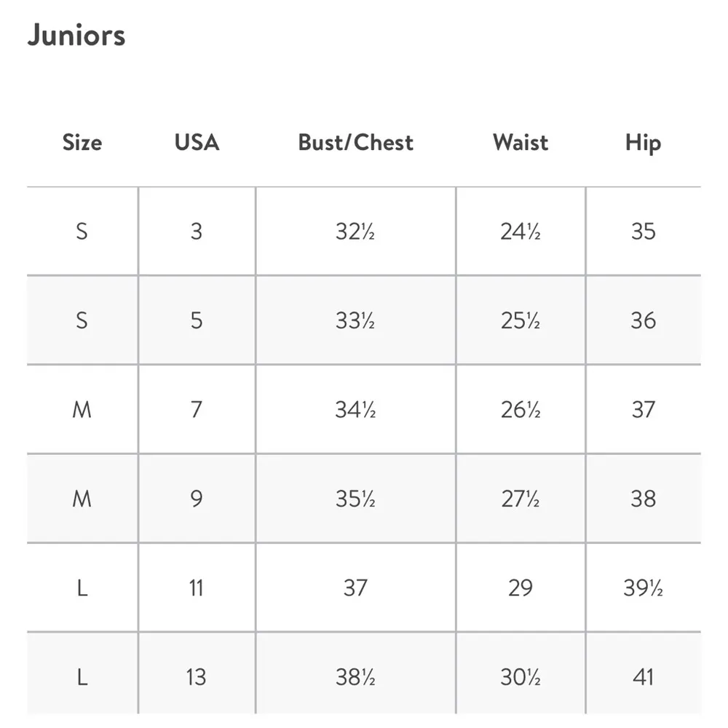
Task: Click the Juniors heading
Action: (x=76, y=36)
